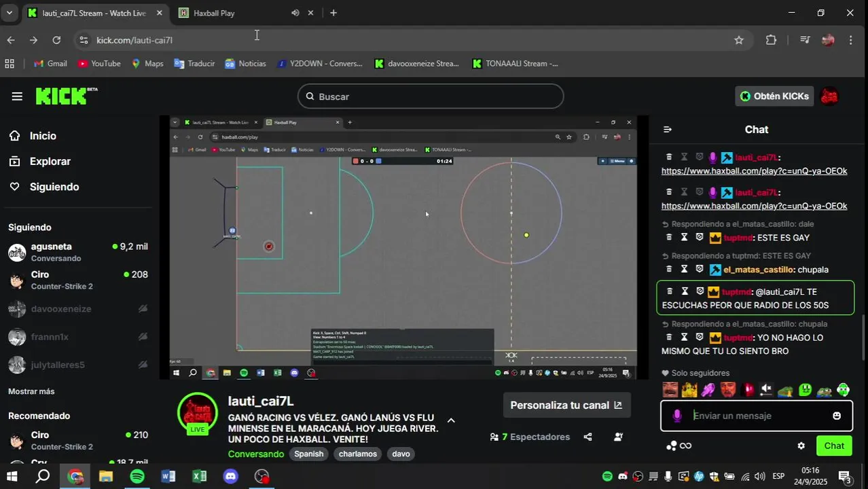The height and width of the screenshot is (489, 868).
Task: Open lauti_cai7L LIVE channel avatar
Action: click(x=198, y=413)
